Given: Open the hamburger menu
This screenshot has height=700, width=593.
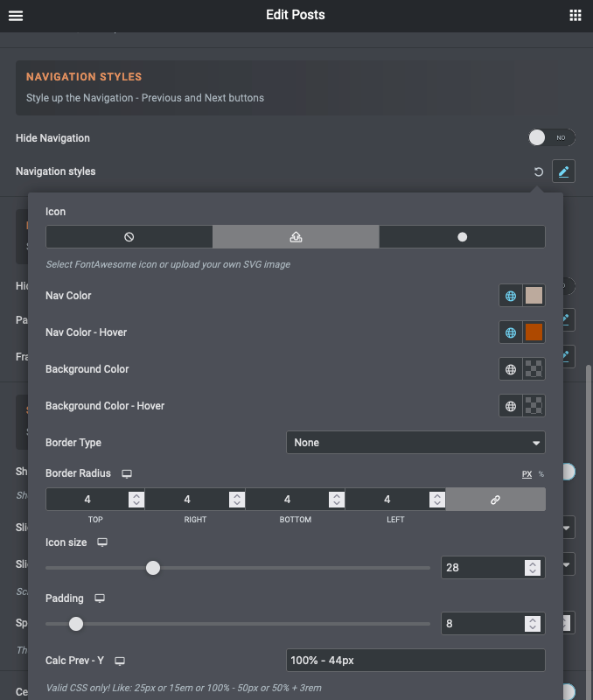Looking at the screenshot, I should [16, 15].
